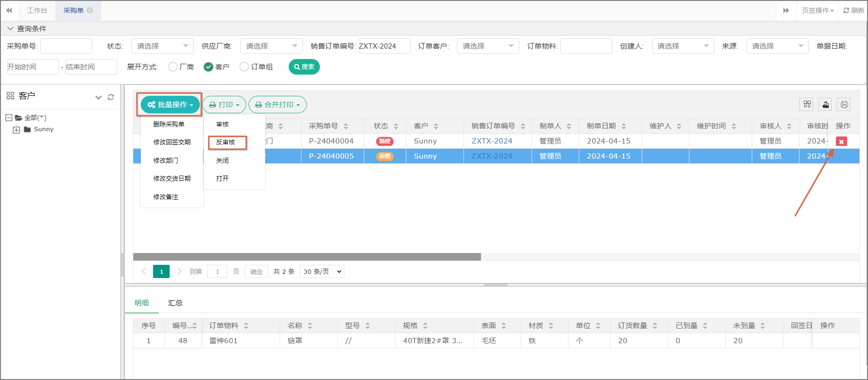Click the double-arrow scroll tabs right icon

coord(786,10)
